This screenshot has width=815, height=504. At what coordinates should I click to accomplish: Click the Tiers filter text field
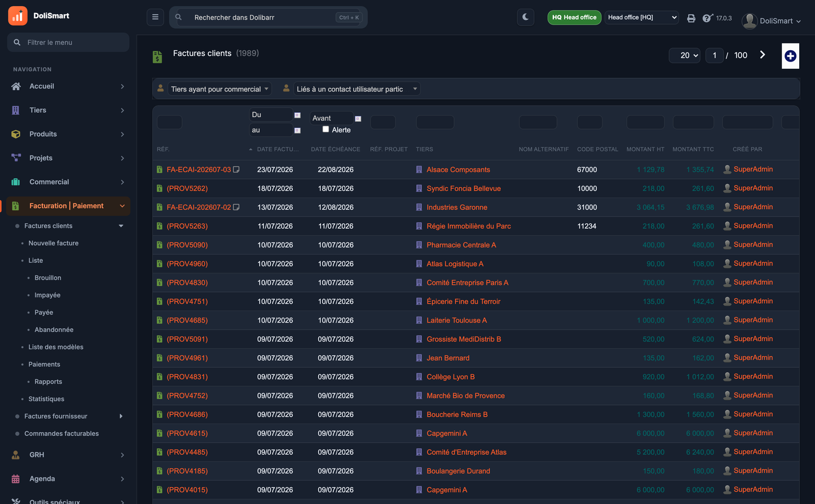click(x=435, y=122)
